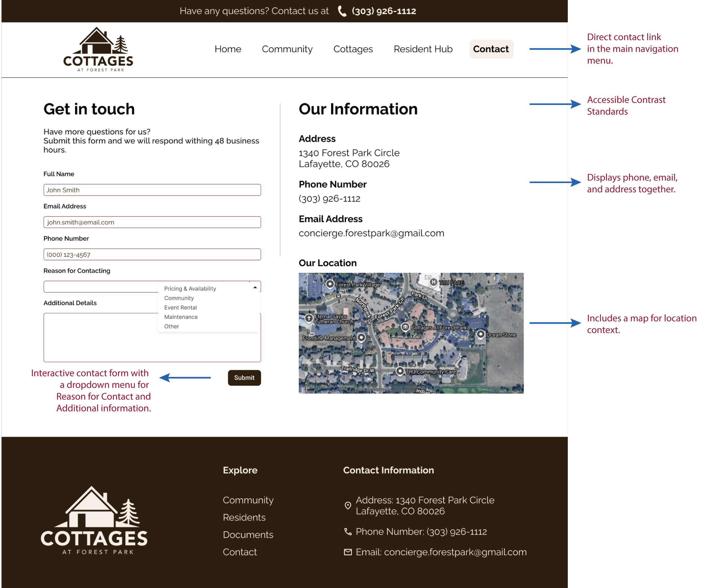Choose Event Rental from the dropdown

[180, 307]
